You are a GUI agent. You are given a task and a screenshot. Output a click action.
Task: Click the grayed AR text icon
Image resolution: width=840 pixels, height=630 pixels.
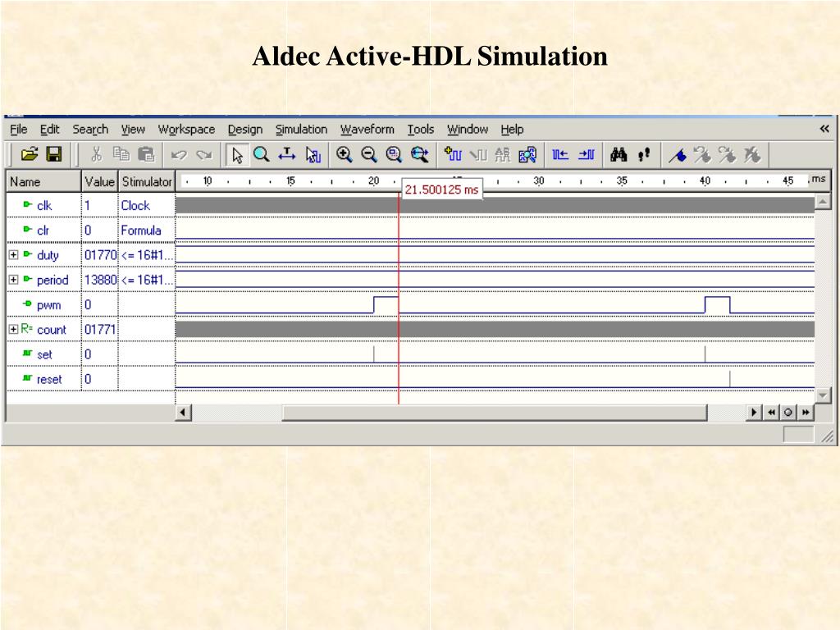[503, 155]
